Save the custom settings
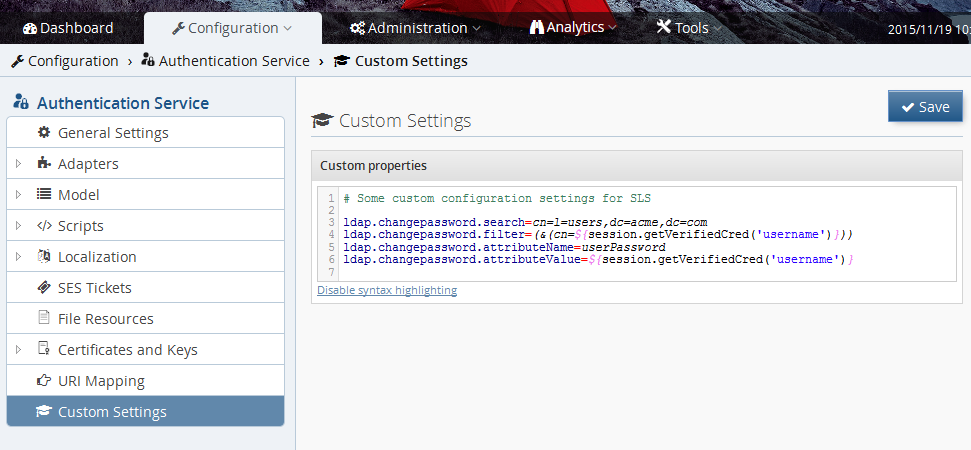This screenshot has height=450, width=971. click(x=925, y=106)
